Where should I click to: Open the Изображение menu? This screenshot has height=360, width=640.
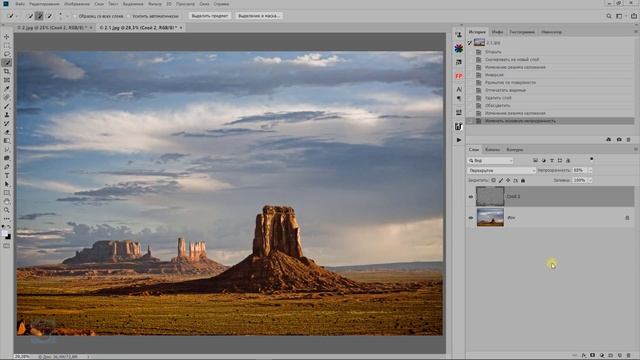(77, 4)
